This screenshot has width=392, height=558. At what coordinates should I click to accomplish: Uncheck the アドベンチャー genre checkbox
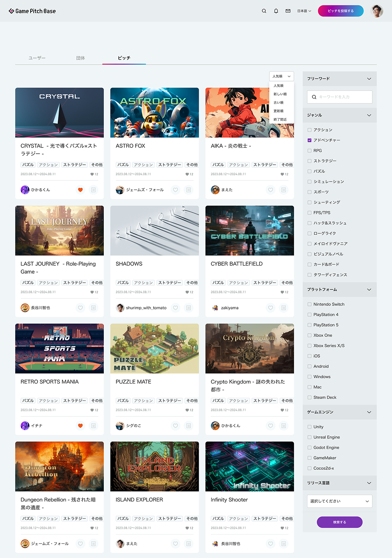click(x=310, y=140)
